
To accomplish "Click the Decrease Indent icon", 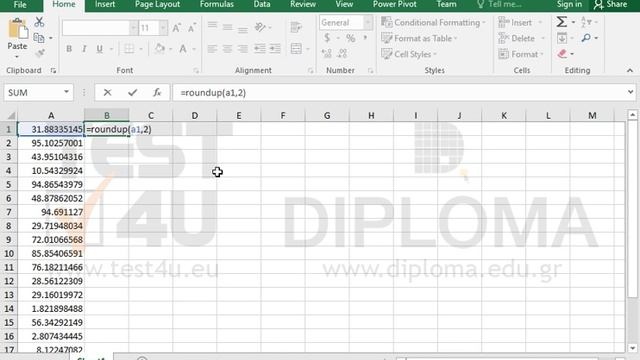I will (260, 49).
